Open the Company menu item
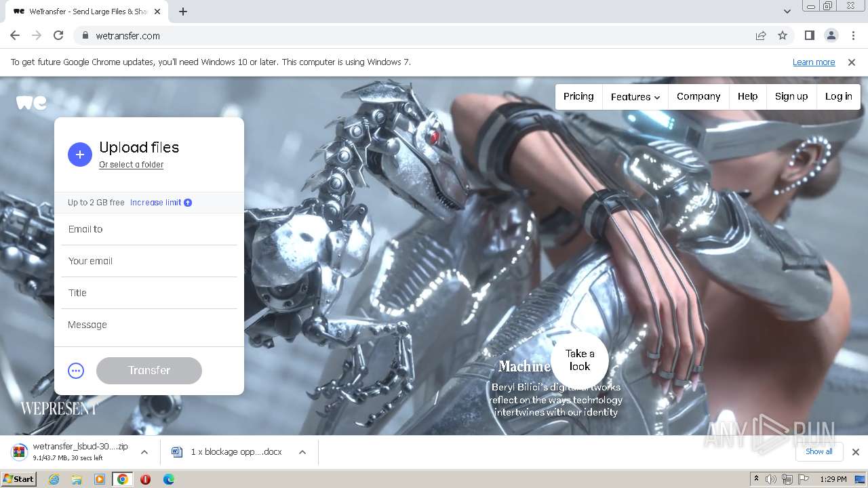868x488 pixels. 698,97
